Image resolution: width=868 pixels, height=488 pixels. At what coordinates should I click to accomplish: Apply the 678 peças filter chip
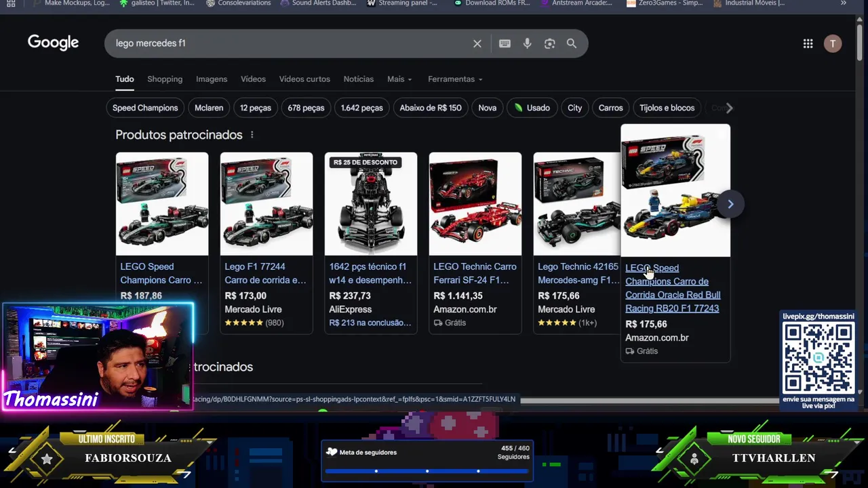306,108
